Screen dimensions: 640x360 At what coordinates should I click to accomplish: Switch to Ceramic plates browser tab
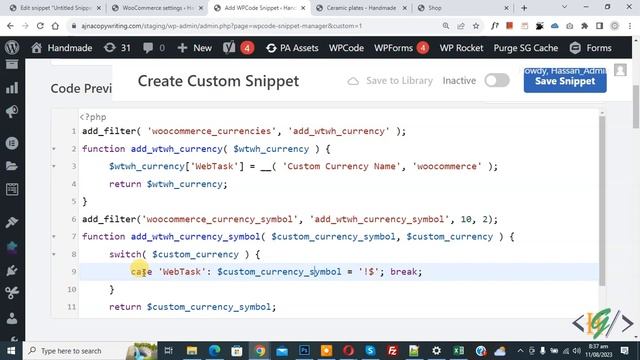(361, 8)
